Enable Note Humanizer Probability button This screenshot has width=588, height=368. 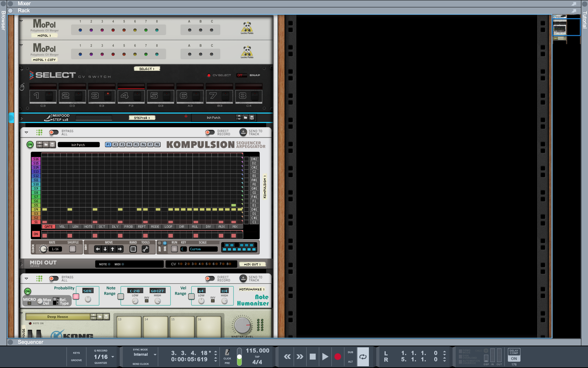pos(76,297)
